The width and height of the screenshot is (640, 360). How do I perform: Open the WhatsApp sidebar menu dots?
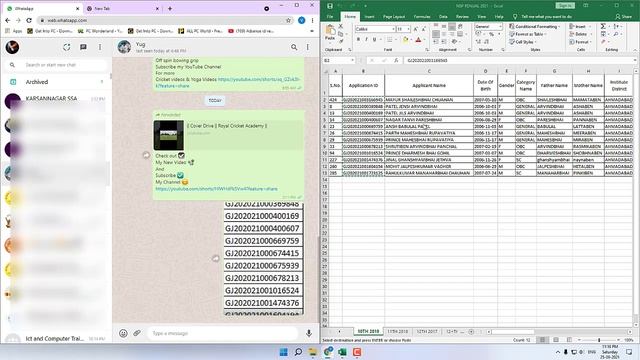point(100,47)
